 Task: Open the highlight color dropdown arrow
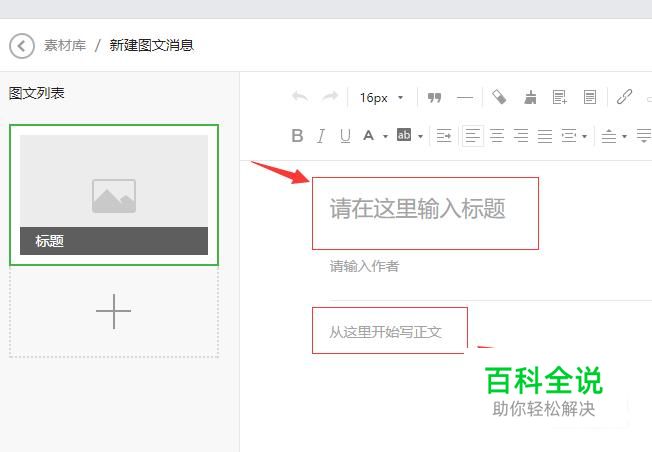(420, 136)
